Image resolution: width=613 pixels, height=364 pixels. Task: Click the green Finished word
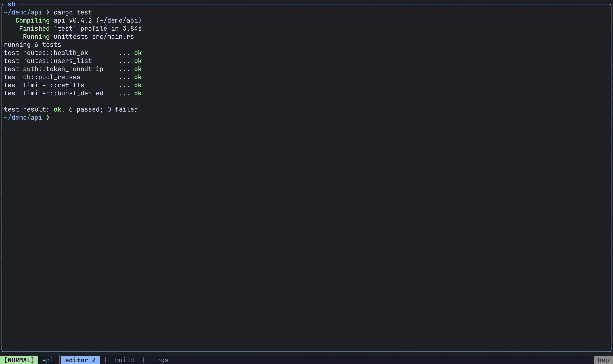click(34, 29)
